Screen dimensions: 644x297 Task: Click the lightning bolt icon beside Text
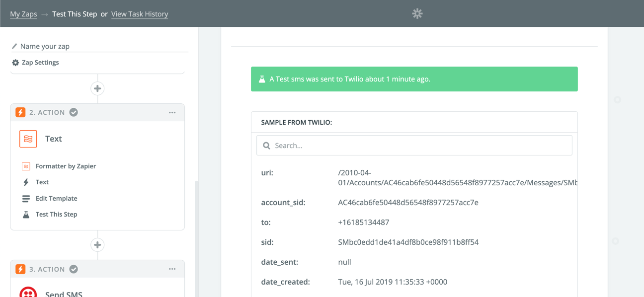pos(26,182)
